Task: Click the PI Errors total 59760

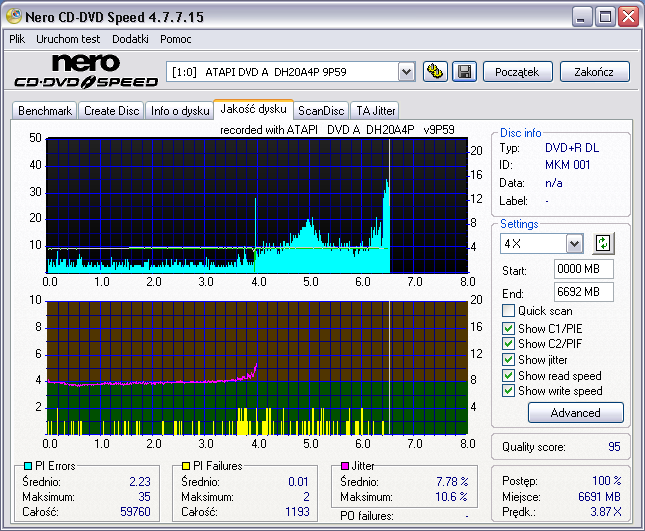Action: (x=135, y=512)
